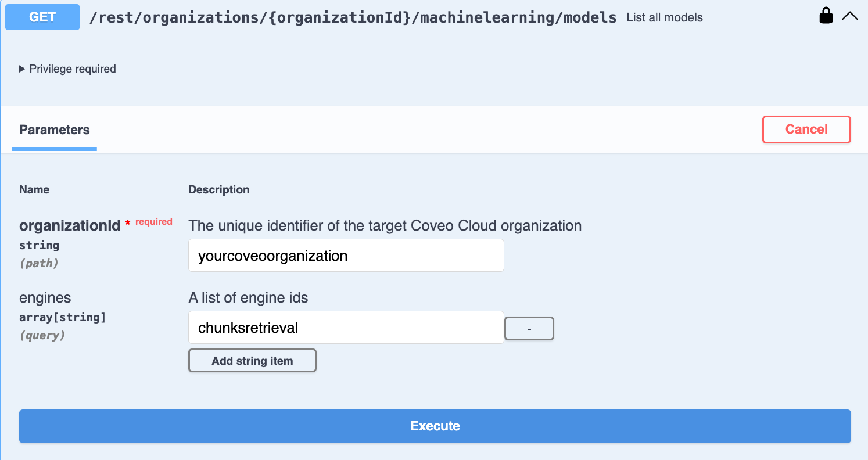
Task: Click the engines parameter name
Action: click(x=45, y=298)
